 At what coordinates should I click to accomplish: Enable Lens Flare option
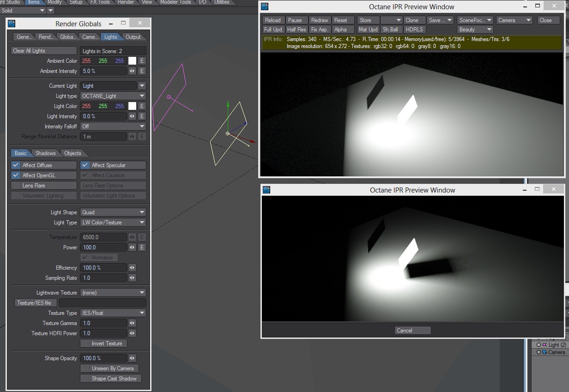coord(44,186)
